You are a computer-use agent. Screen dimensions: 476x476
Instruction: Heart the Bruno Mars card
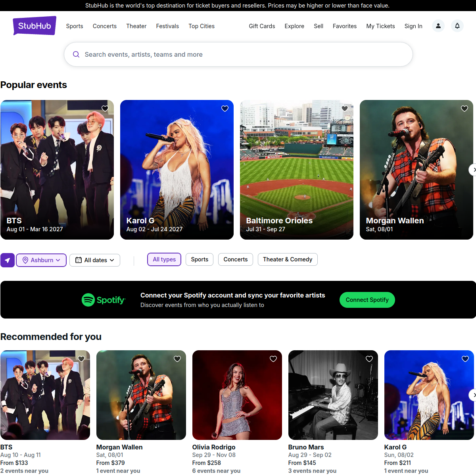tap(369, 359)
